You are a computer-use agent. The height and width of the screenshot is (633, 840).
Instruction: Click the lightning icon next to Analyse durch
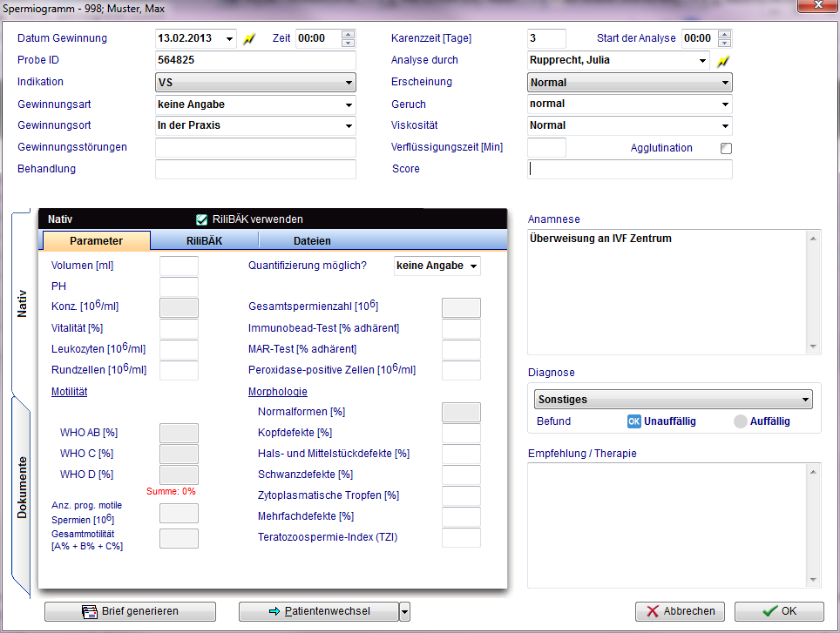pos(723,62)
